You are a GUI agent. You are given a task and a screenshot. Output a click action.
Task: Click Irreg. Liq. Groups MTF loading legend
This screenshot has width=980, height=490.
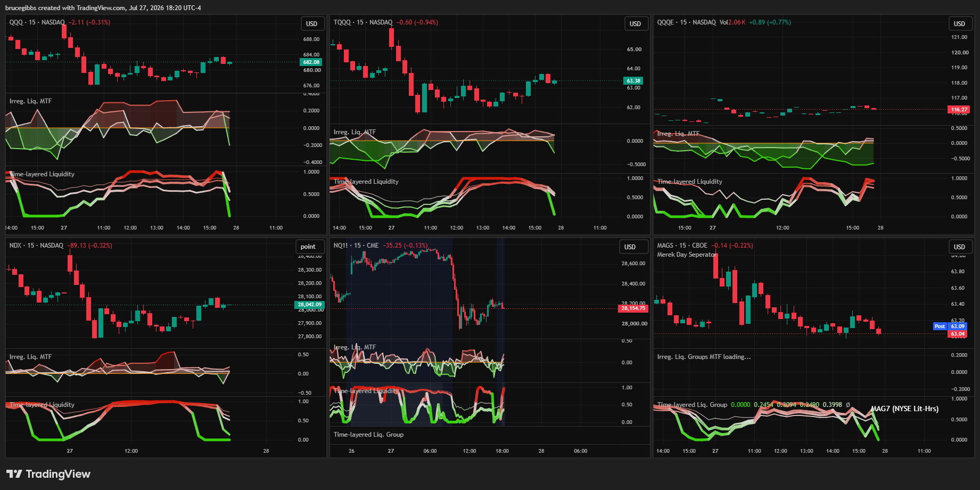point(704,357)
